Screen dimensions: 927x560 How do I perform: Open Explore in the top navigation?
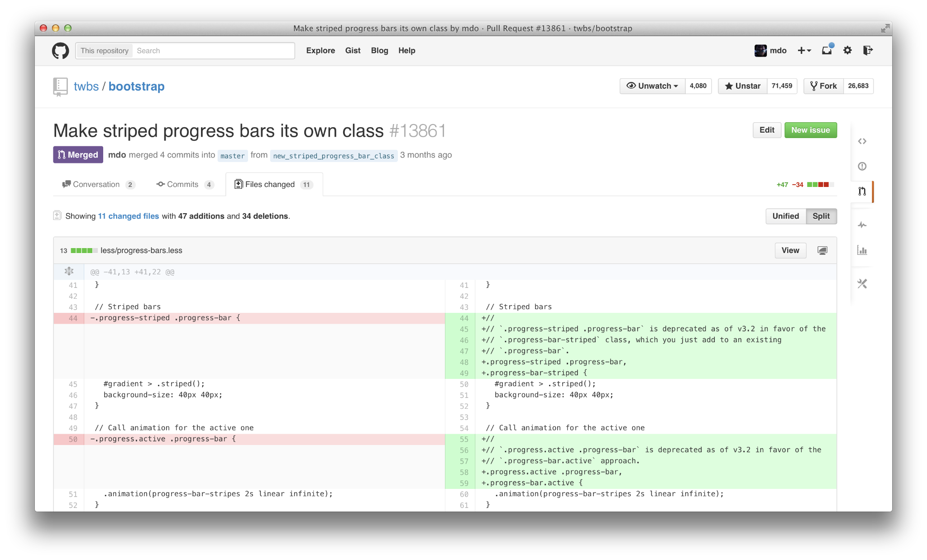pyautogui.click(x=320, y=51)
